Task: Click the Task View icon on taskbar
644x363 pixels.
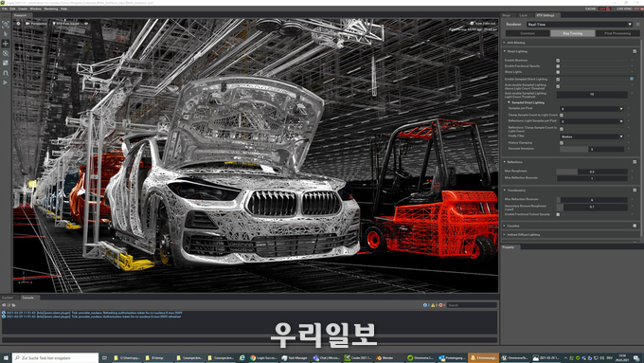Action: pyautogui.click(x=104, y=357)
